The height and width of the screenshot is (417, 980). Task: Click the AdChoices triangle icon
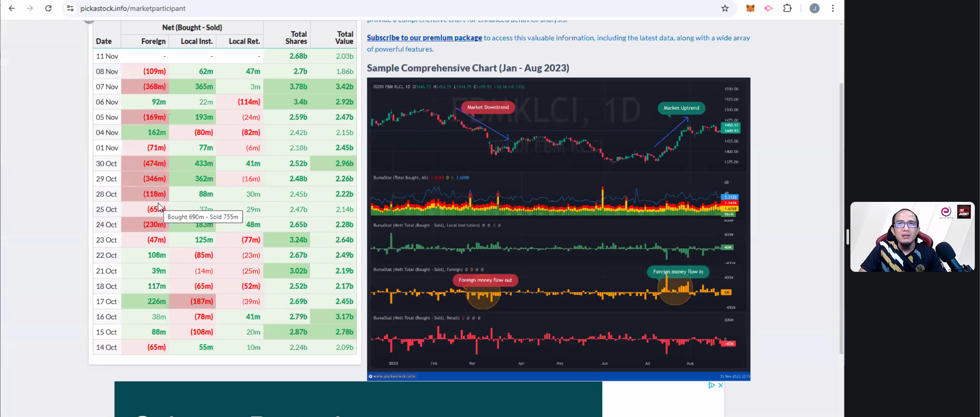coord(711,386)
